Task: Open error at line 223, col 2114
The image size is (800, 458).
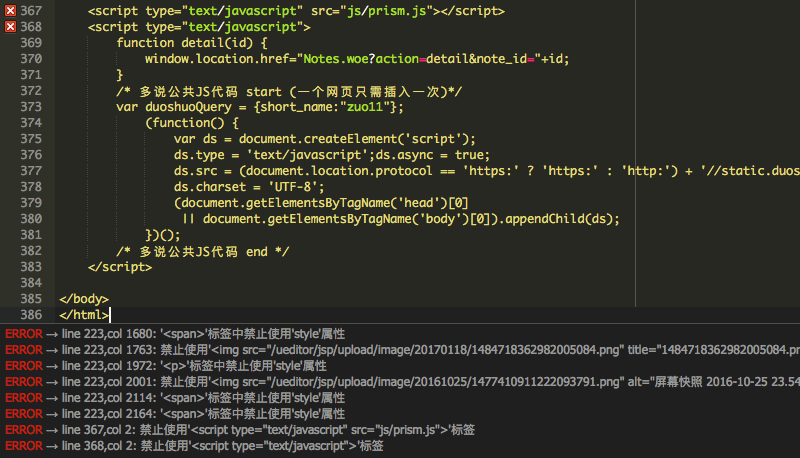Action: pos(175,398)
